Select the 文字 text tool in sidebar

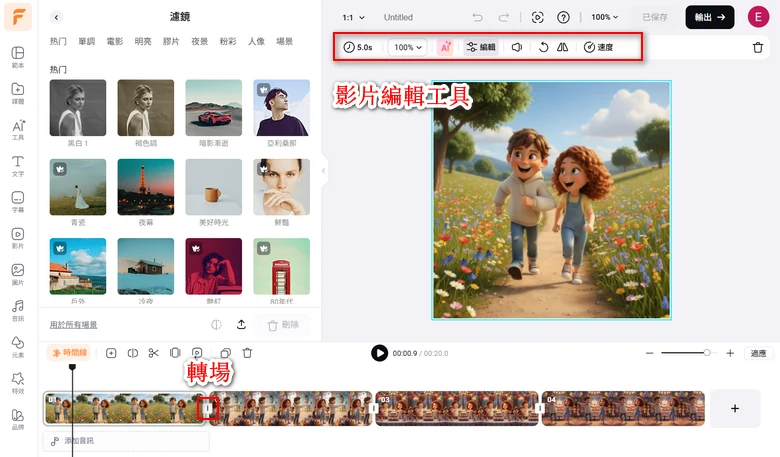17,166
